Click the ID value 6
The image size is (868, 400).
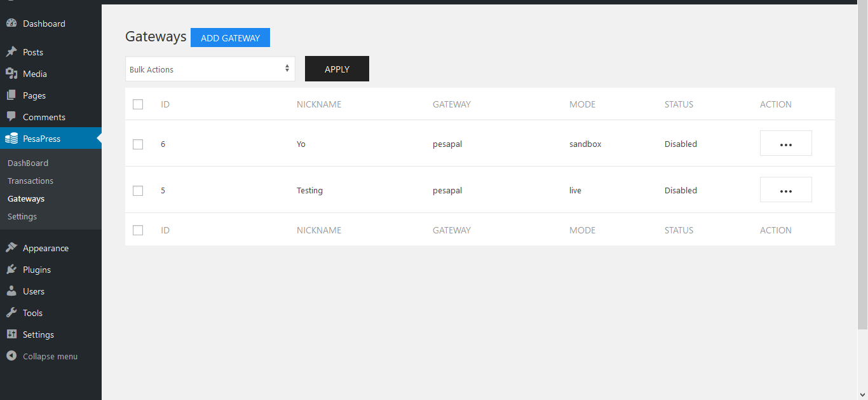click(x=163, y=144)
